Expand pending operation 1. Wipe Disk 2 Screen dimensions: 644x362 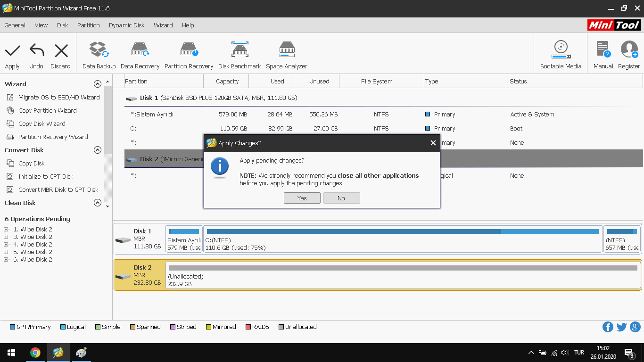tap(6, 230)
